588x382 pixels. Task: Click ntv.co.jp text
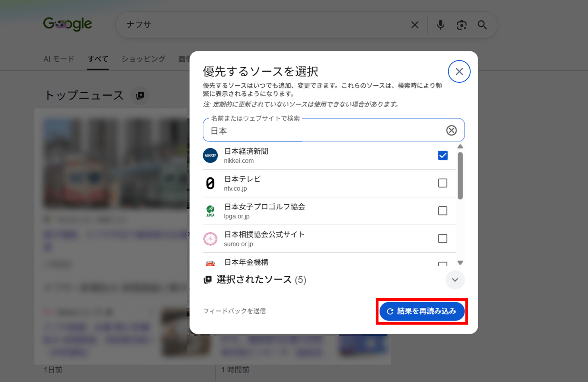click(235, 189)
